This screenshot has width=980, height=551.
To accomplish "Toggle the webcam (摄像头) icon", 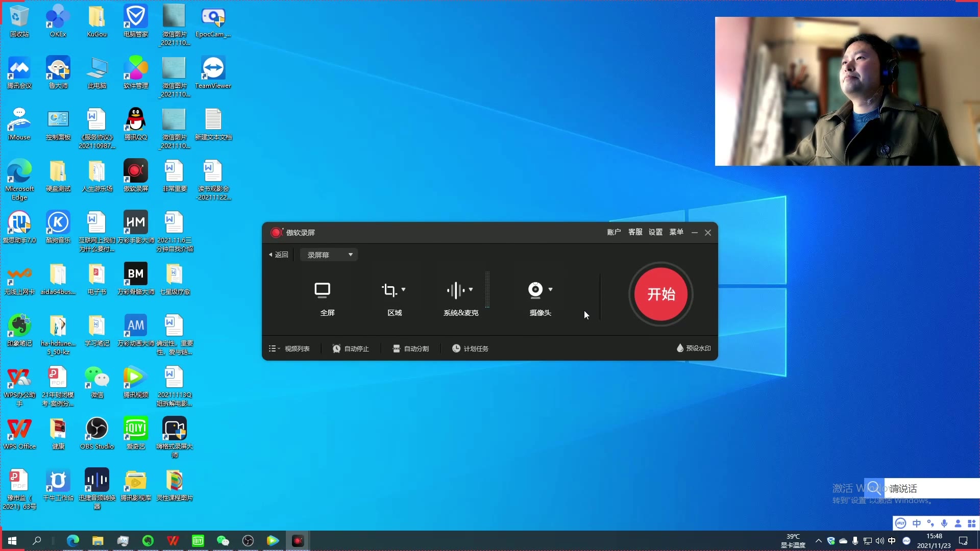I will pyautogui.click(x=535, y=290).
